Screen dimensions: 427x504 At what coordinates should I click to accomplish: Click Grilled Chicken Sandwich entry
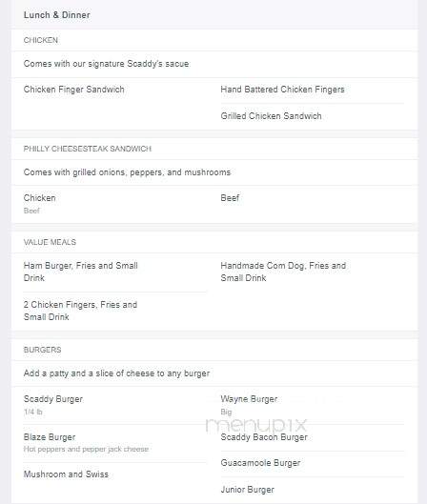[271, 115]
